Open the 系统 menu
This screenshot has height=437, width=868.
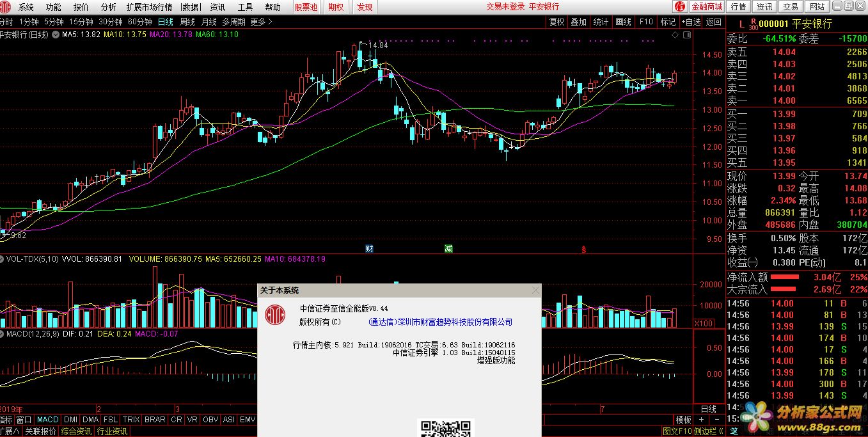coord(26,7)
